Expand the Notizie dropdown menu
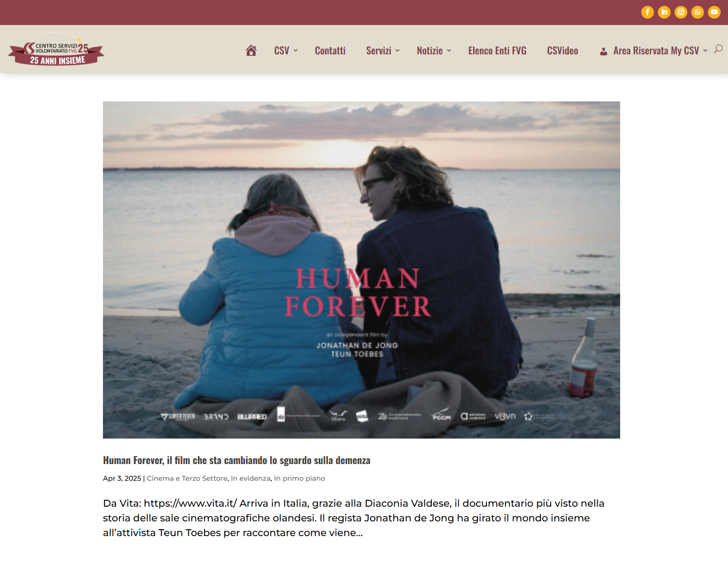This screenshot has width=728, height=565. (434, 50)
